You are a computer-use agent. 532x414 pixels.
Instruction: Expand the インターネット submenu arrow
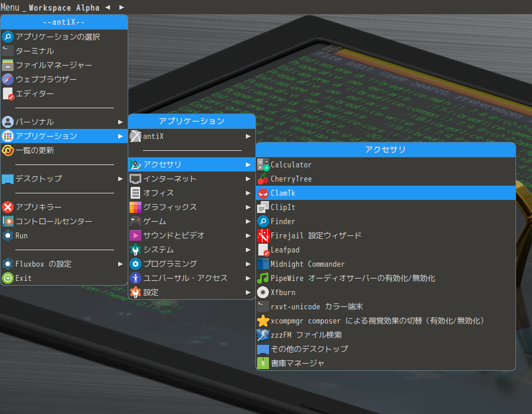coord(248,179)
